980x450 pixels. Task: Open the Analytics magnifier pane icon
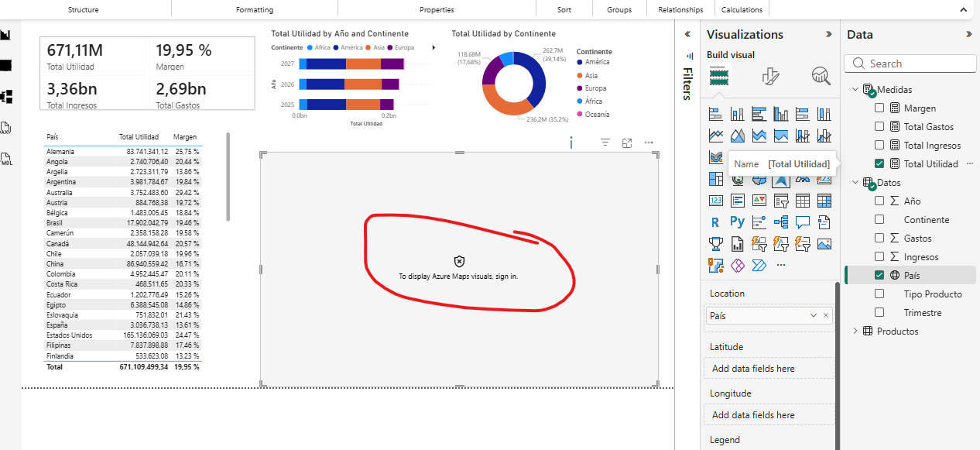821,76
